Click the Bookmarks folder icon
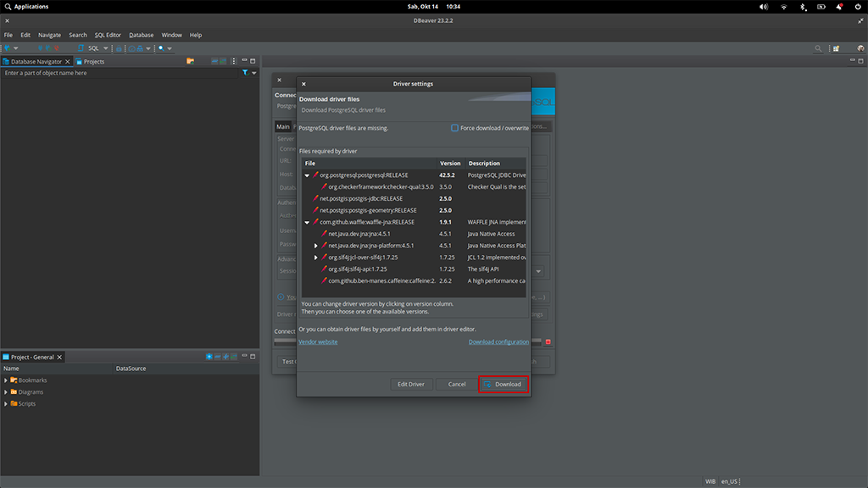This screenshot has width=868, height=488. [14, 380]
